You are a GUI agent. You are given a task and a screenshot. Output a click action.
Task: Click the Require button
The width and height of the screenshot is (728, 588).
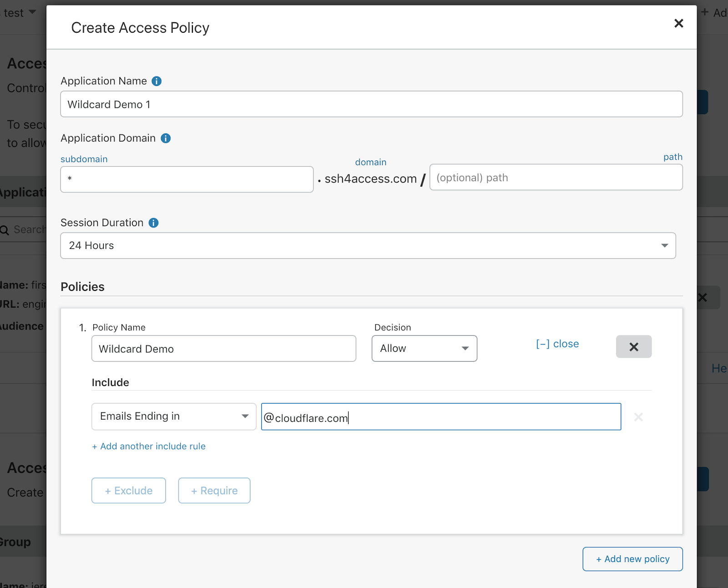(x=214, y=491)
